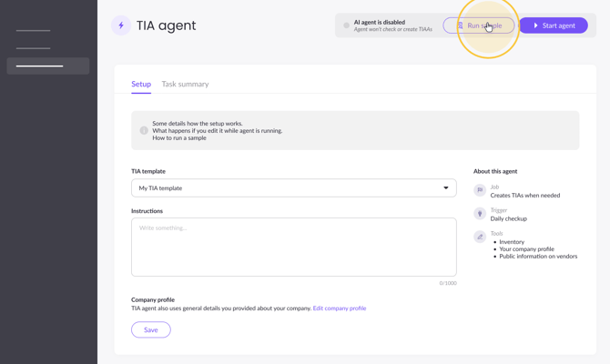610x364 pixels.
Task: Click the Trigger lightbulb icon
Action: pos(480,214)
